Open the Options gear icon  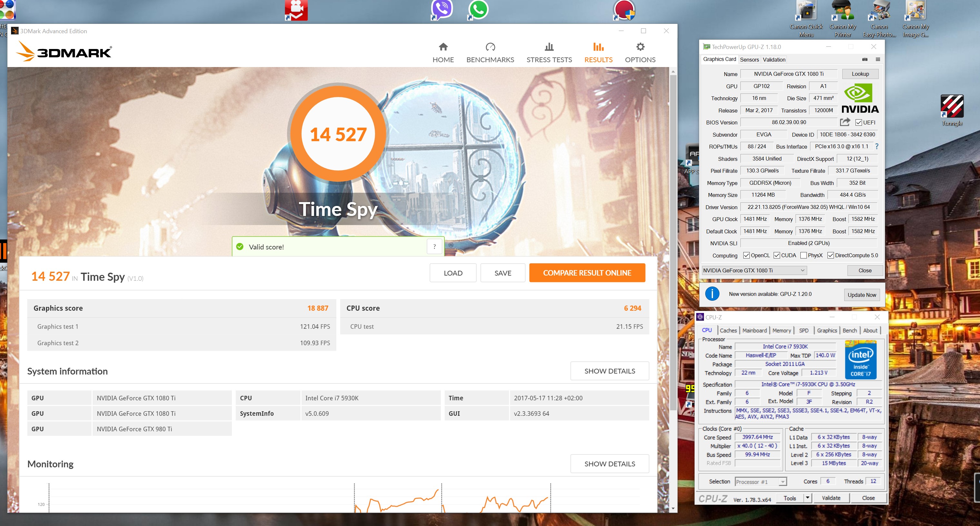click(640, 47)
